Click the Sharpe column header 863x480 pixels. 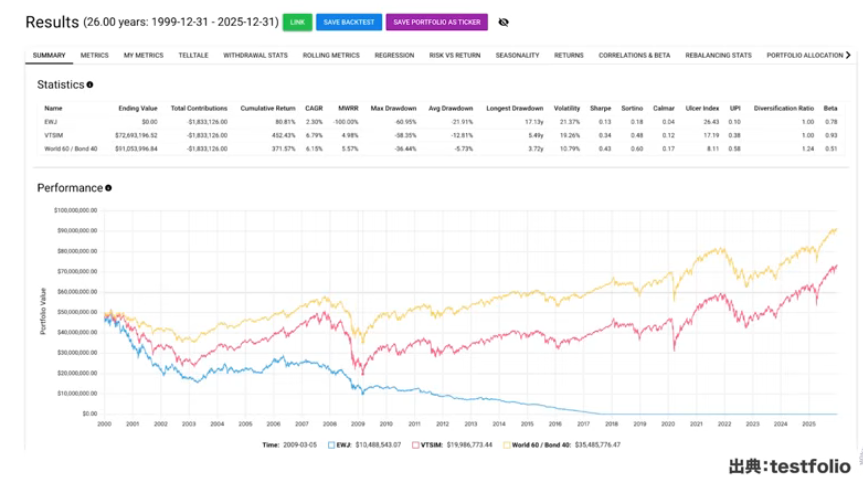(x=600, y=108)
